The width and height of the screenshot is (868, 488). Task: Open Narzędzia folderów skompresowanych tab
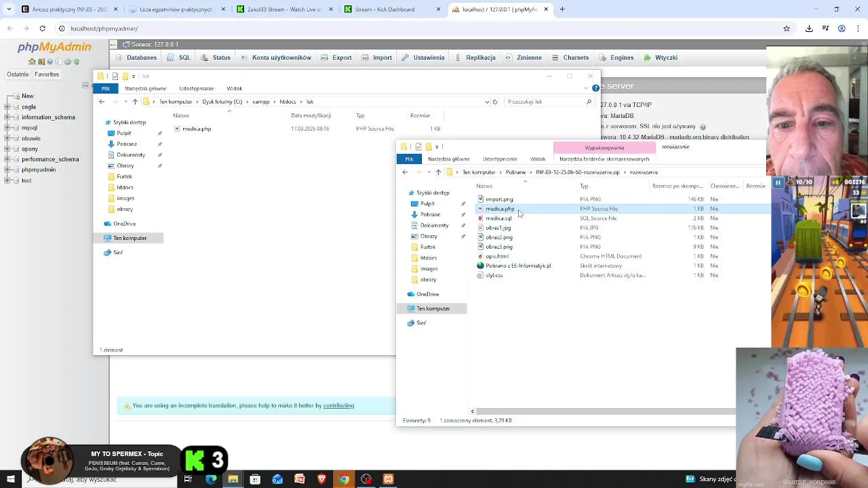coord(604,159)
